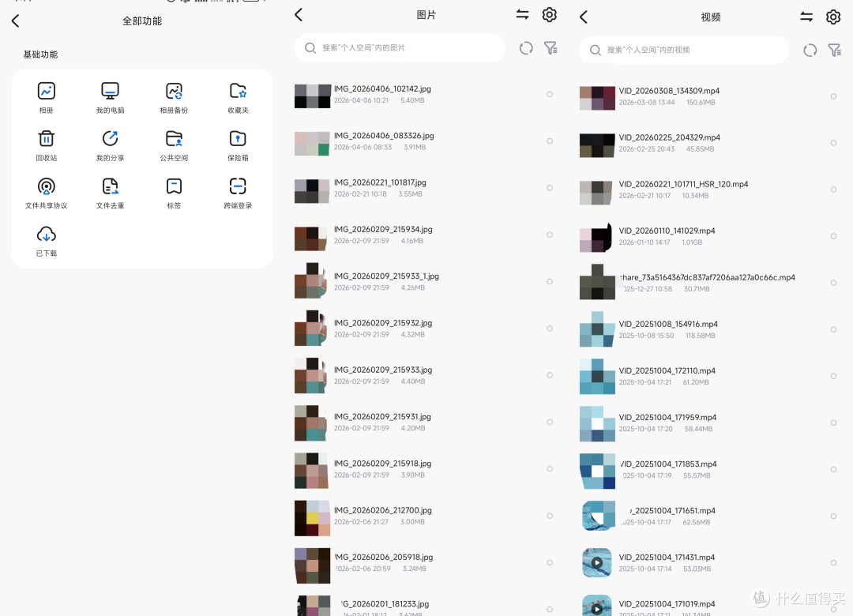Open file IMG_20260209_215933.jpg
This screenshot has width=853, height=616.
coord(383,370)
